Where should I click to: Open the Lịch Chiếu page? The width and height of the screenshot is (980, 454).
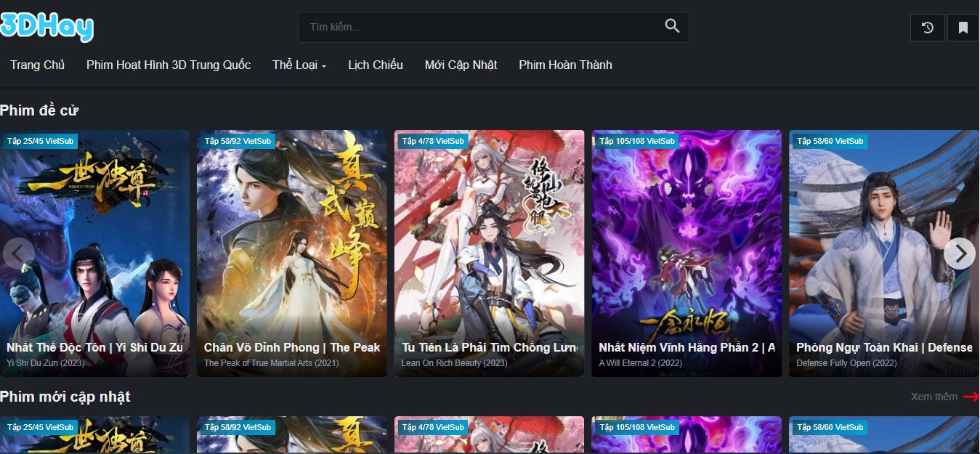click(x=376, y=65)
